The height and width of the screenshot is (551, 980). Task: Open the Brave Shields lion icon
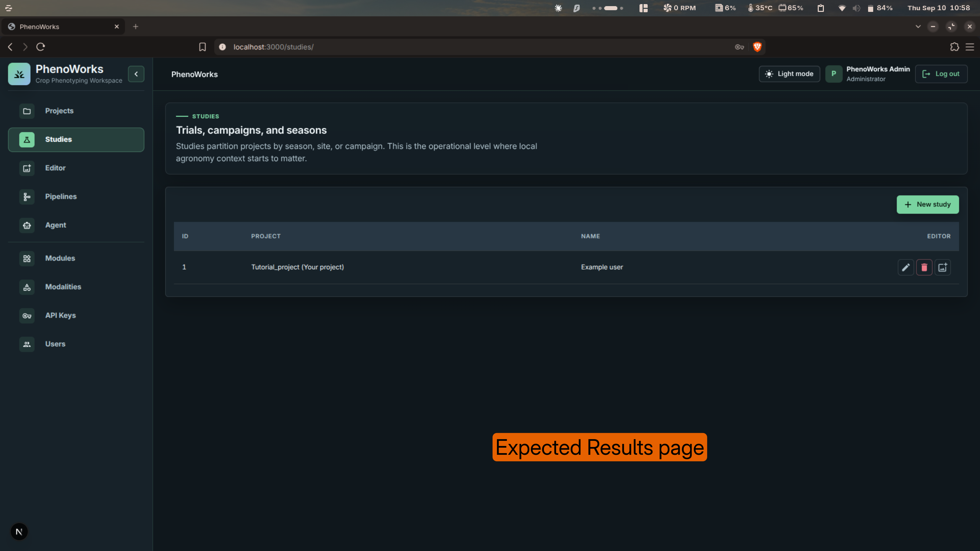click(x=757, y=47)
